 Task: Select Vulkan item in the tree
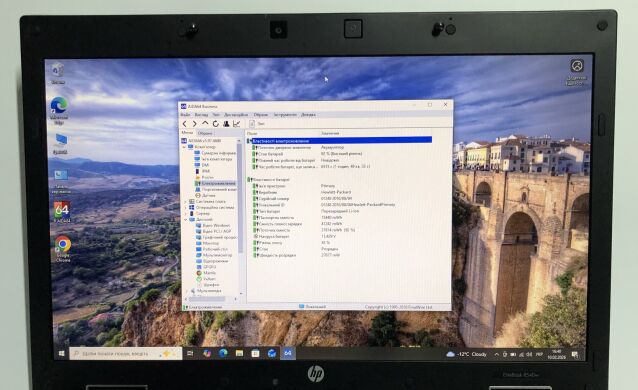pyautogui.click(x=206, y=279)
